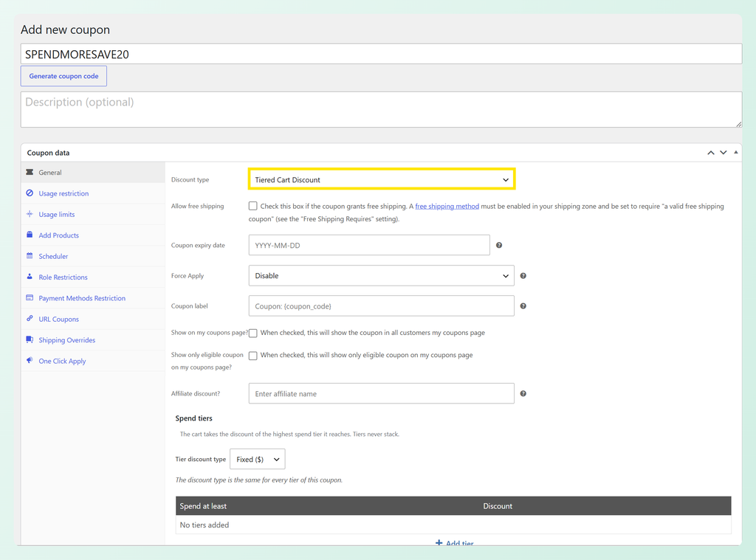
Task: Click the Coupon label input field
Action: pos(382,306)
